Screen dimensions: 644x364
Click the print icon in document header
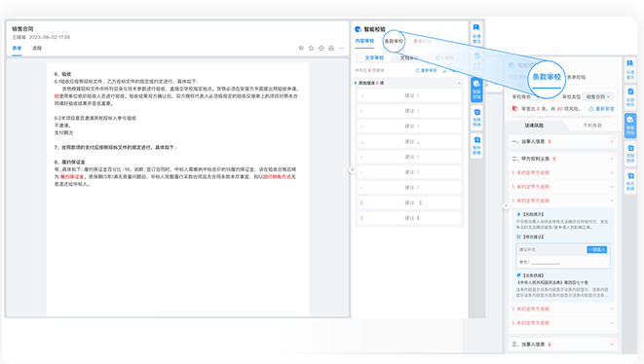pyautogui.click(x=331, y=48)
